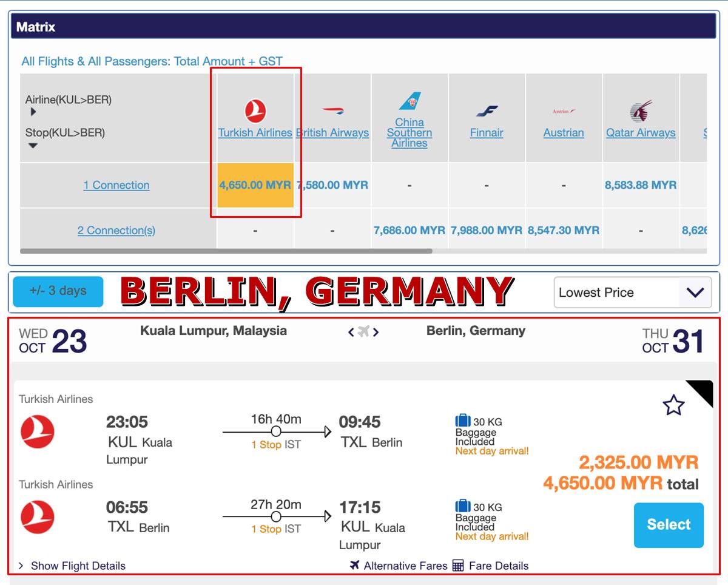
Task: Click baggage suitcase icon on the outbound flight
Action: coord(463,421)
